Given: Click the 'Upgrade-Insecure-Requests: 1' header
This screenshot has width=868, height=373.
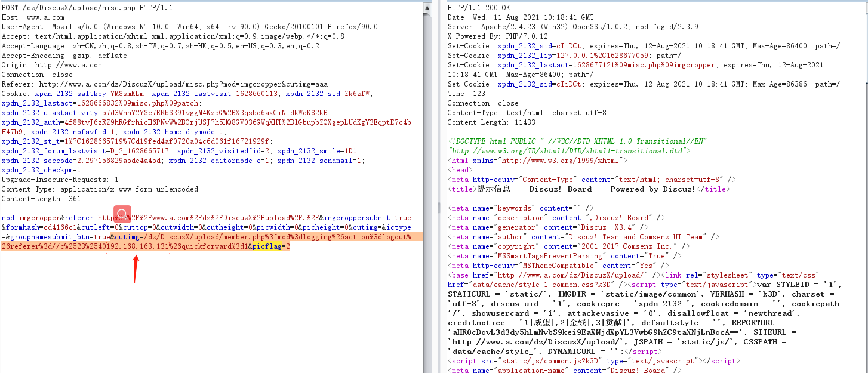Looking at the screenshot, I should coord(60,180).
